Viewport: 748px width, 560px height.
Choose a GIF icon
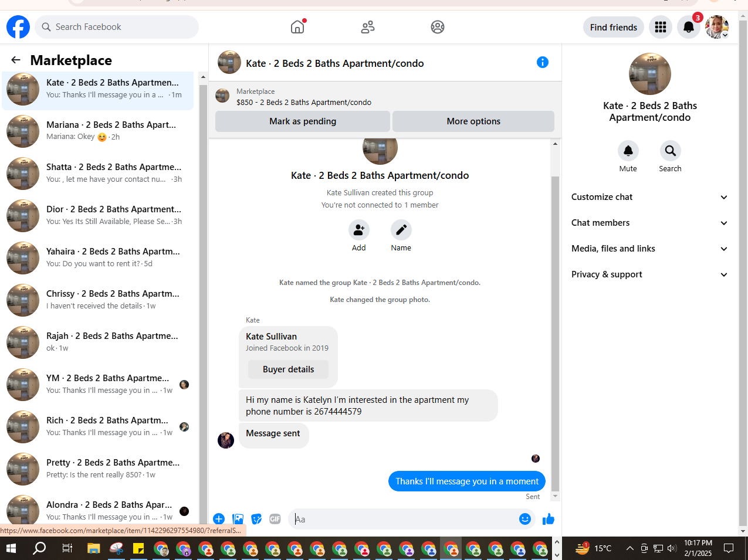275,519
